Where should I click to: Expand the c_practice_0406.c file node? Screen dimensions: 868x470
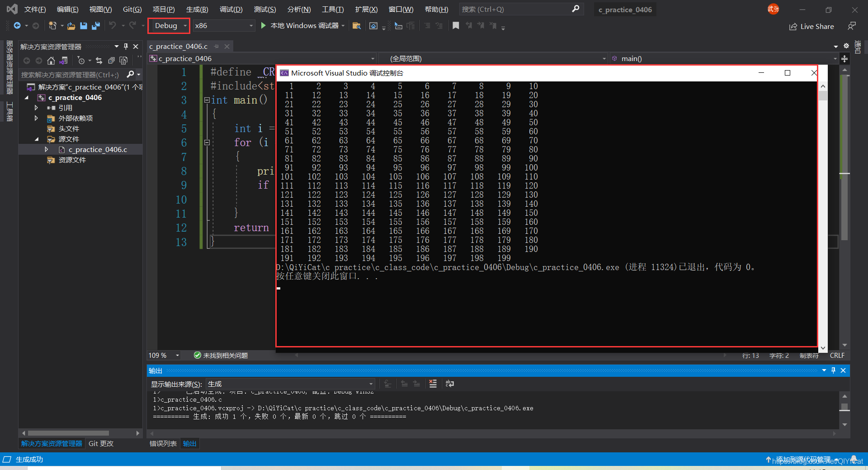click(x=46, y=149)
